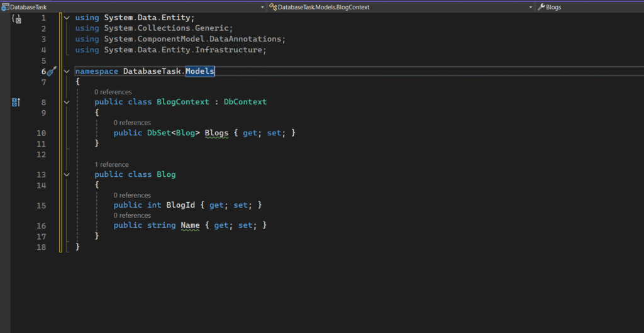644x333 pixels.
Task: Click the Name property with green squiggle
Action: pyautogui.click(x=190, y=225)
